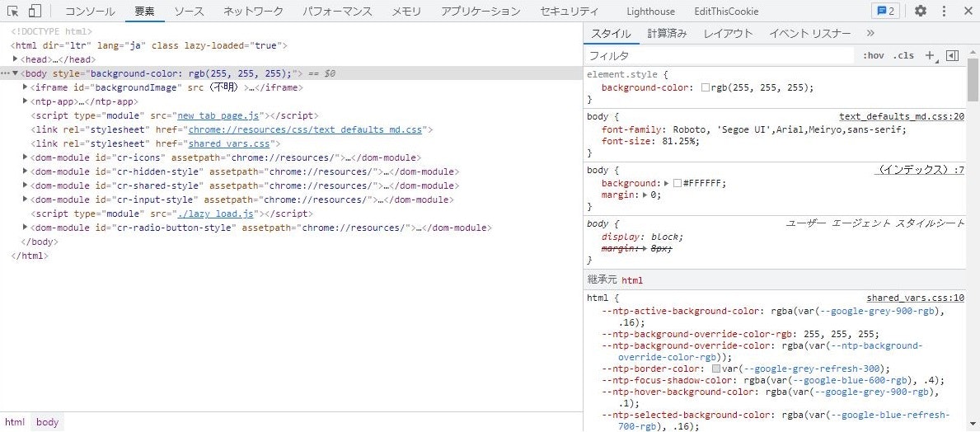980x432 pixels.
Task: Click the 継承元 html inherited element link
Action: (632, 280)
